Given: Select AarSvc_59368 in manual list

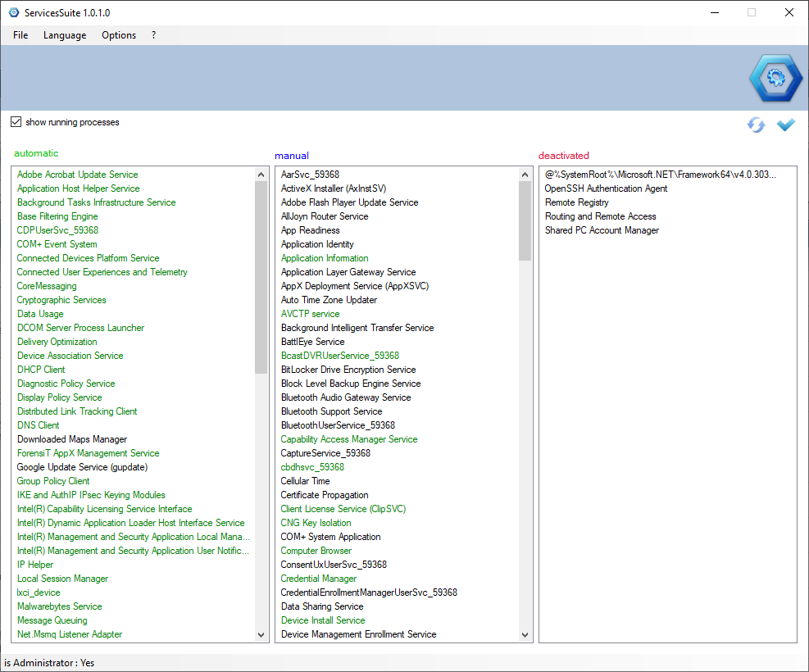Looking at the screenshot, I should (x=310, y=175).
